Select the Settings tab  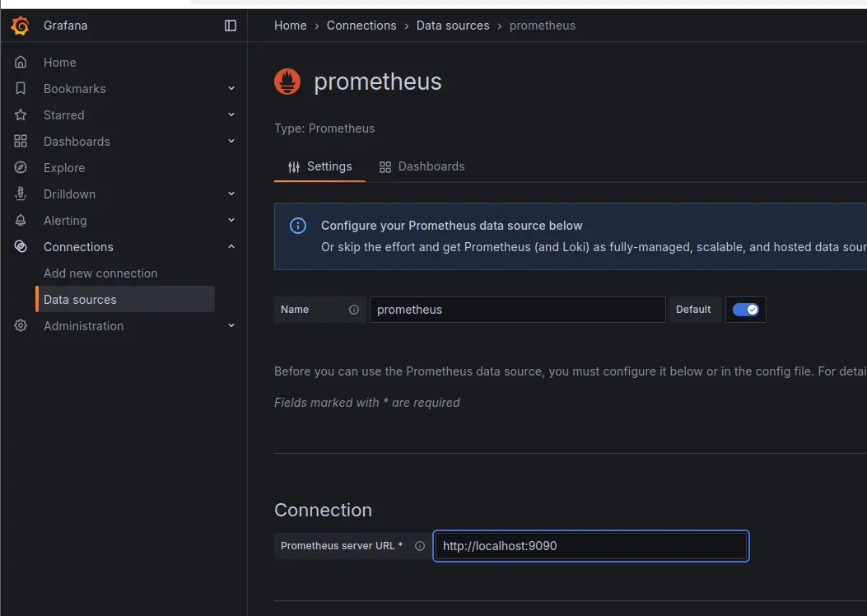(319, 166)
